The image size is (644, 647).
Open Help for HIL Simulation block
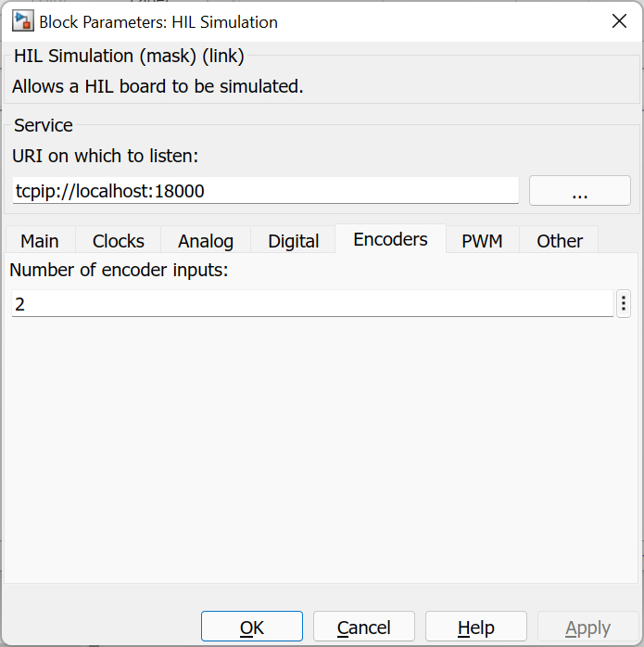[x=475, y=628]
